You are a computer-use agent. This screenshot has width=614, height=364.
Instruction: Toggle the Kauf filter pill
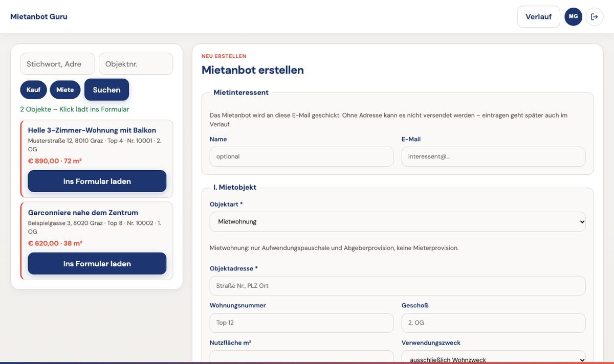pyautogui.click(x=33, y=90)
